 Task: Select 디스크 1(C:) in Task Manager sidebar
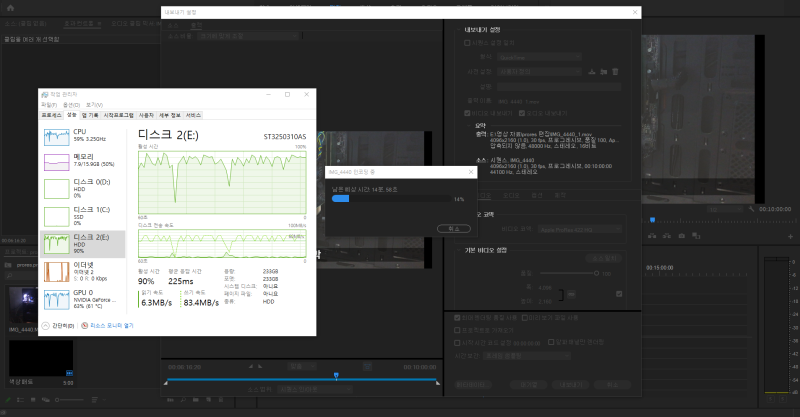click(83, 216)
